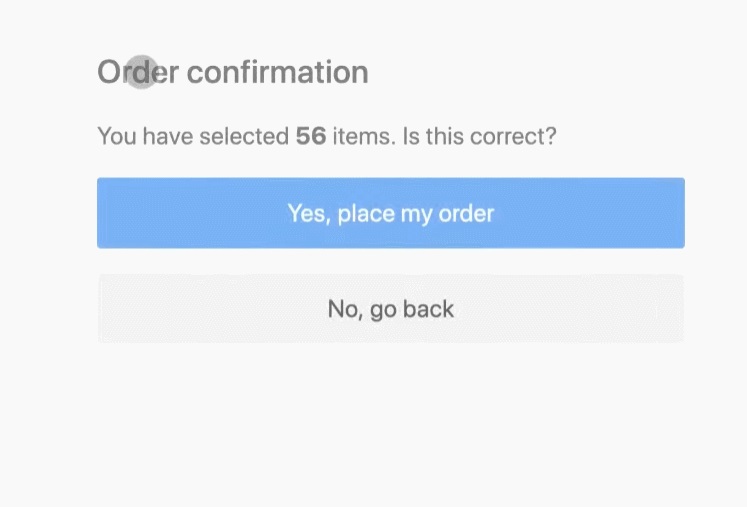Click the 'Order confirmation' heading
This screenshot has height=507, width=747.
point(232,72)
